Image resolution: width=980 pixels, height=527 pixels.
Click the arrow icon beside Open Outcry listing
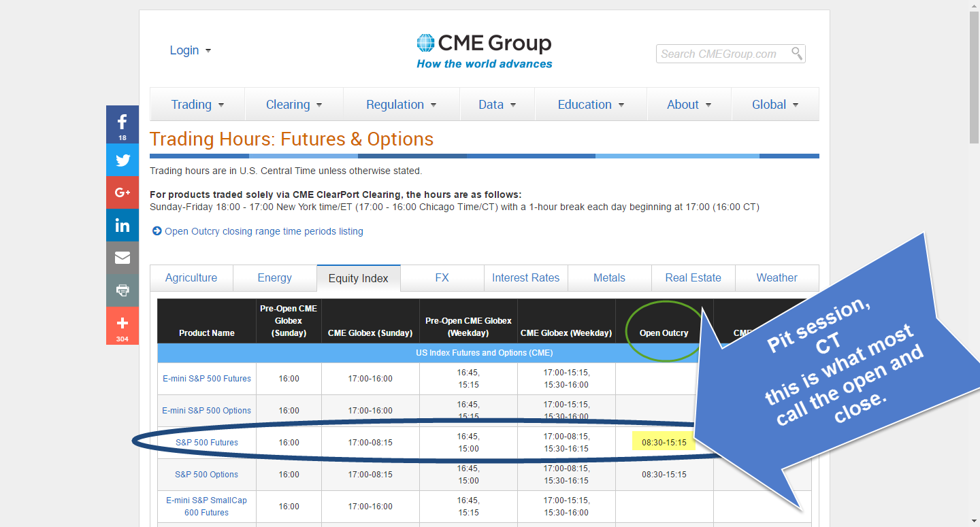click(157, 231)
